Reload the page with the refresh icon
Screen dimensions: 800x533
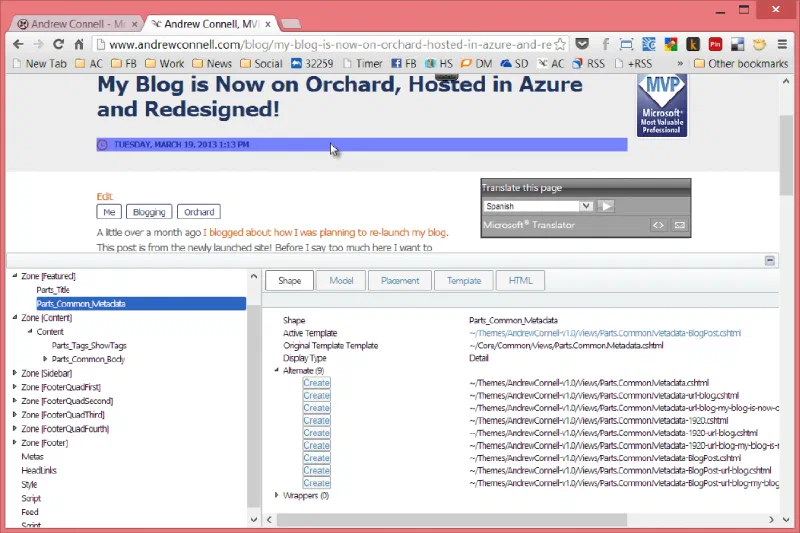pos(58,44)
